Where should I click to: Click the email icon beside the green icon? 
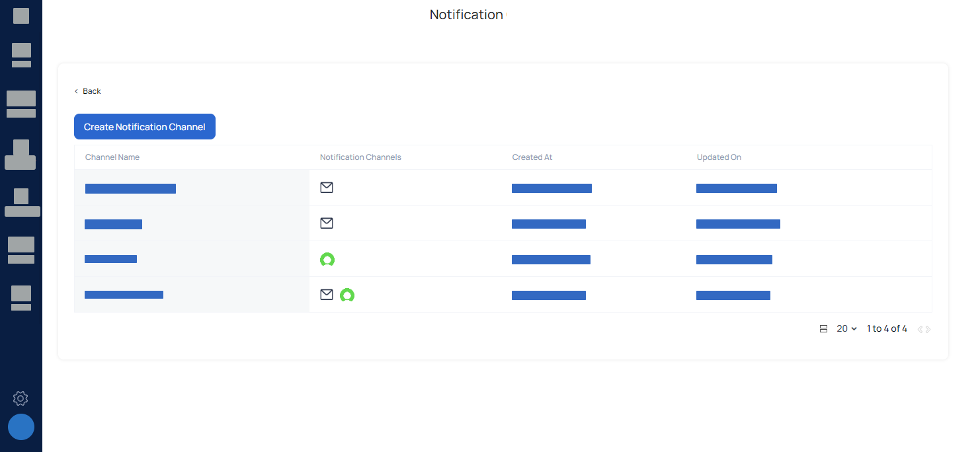pyautogui.click(x=327, y=295)
